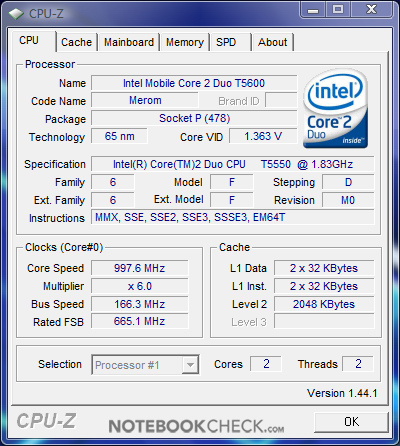Click the Family value field
400x446 pixels.
tap(113, 182)
